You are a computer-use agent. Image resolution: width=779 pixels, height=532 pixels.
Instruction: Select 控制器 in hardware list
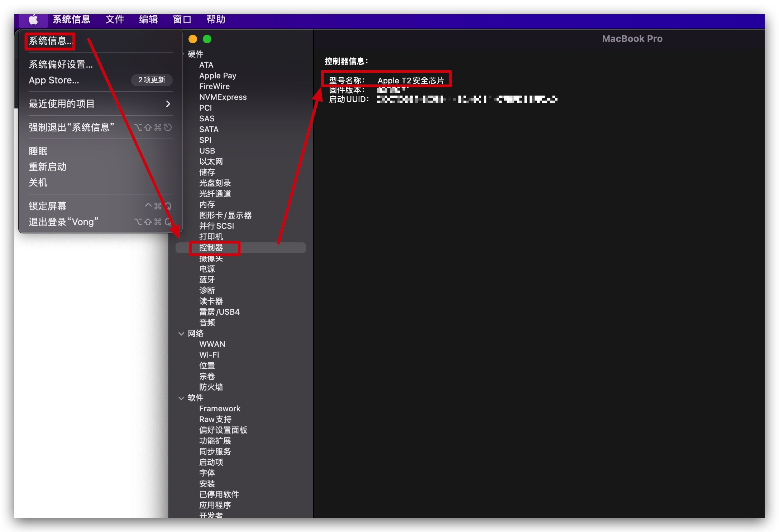click(211, 248)
